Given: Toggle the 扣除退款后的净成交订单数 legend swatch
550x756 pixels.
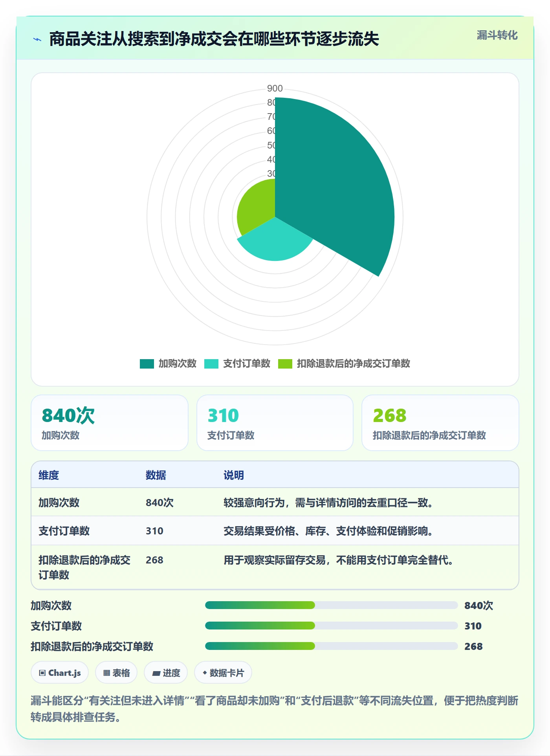Looking at the screenshot, I should coord(285,364).
